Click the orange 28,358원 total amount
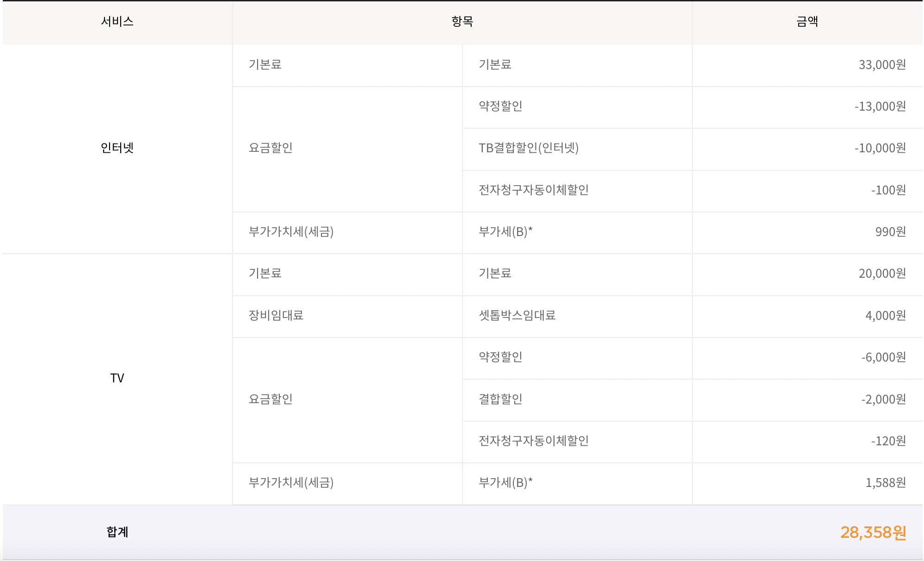The height and width of the screenshot is (561, 924). tap(873, 532)
